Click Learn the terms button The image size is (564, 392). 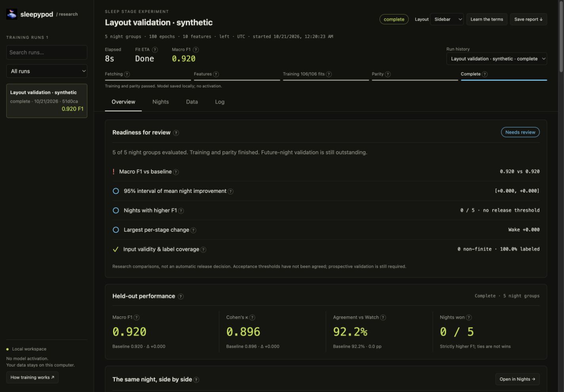(x=486, y=19)
